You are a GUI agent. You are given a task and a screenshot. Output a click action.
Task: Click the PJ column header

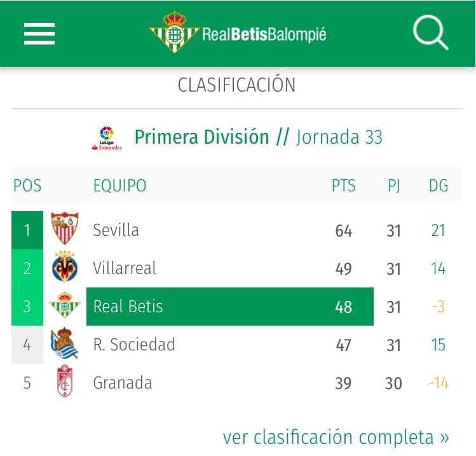(393, 186)
